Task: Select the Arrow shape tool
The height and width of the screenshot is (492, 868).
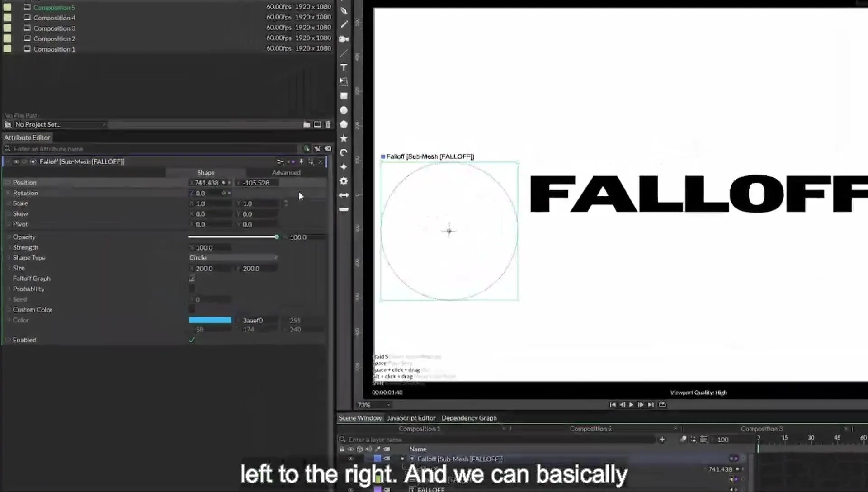Action: pos(344,195)
